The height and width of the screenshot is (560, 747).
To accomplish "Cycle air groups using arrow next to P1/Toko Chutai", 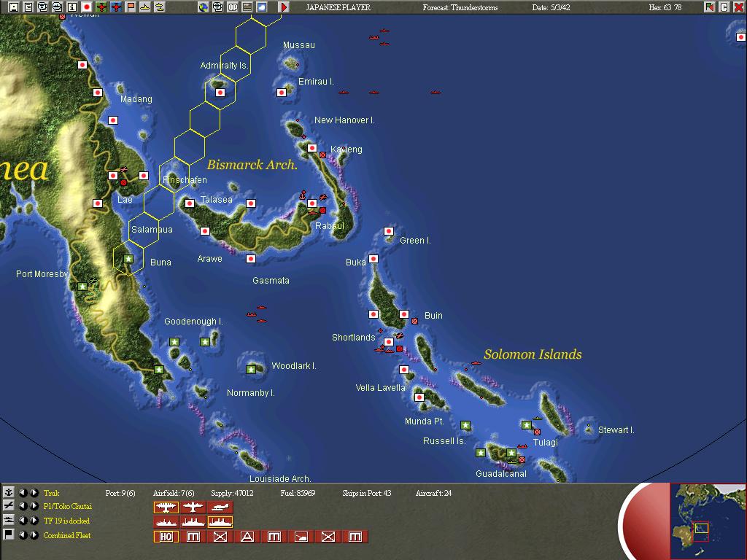I will (33, 507).
